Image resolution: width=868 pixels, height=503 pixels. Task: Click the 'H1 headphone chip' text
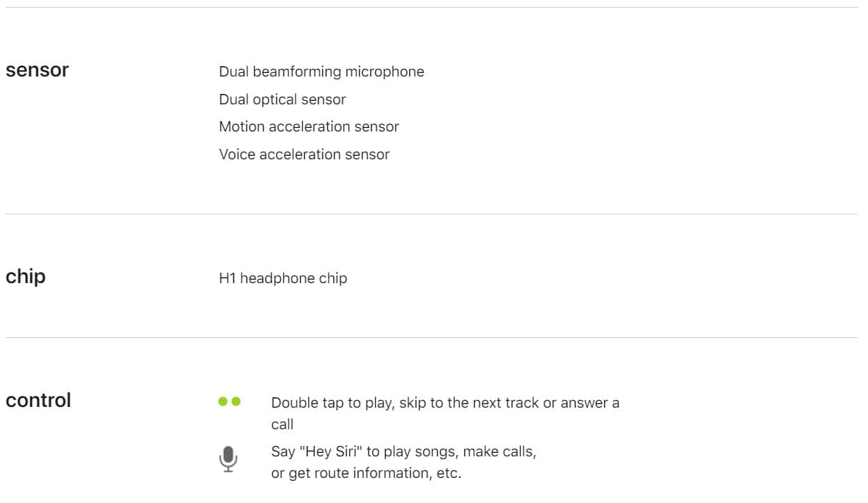pos(283,278)
